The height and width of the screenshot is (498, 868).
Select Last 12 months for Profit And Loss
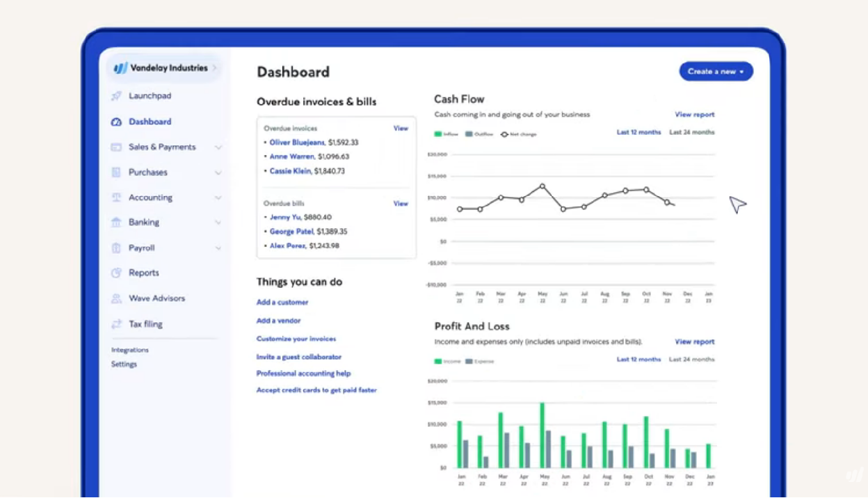[x=638, y=360]
